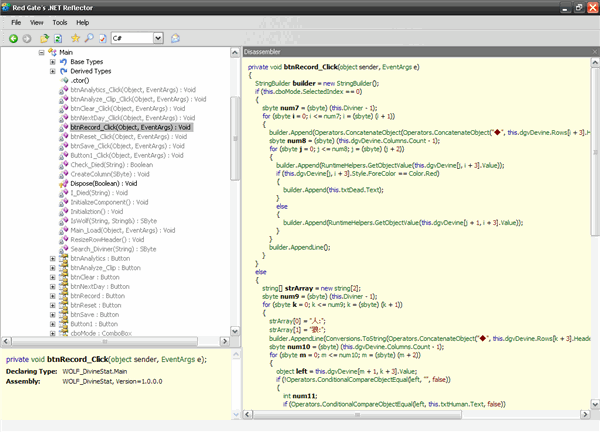Click the green Back navigation arrow

point(13,38)
